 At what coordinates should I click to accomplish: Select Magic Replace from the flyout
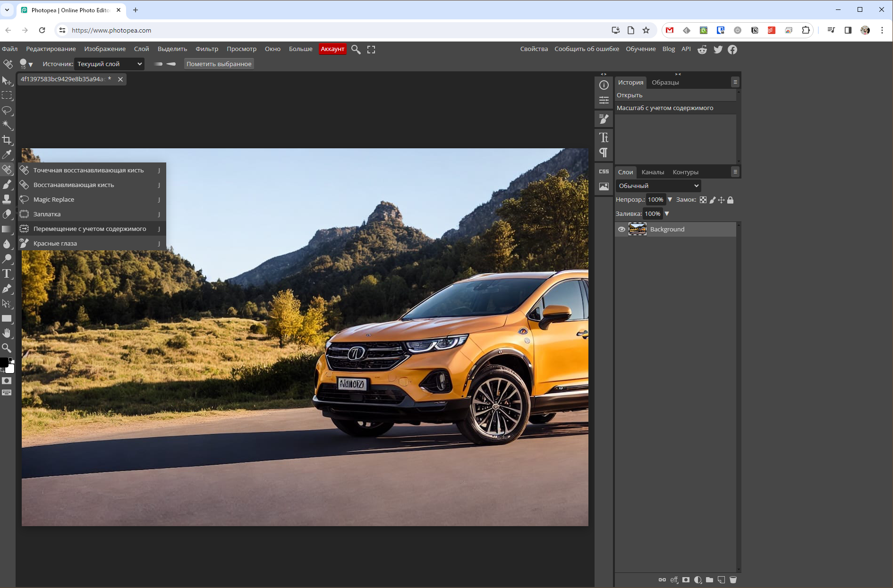[92, 199]
